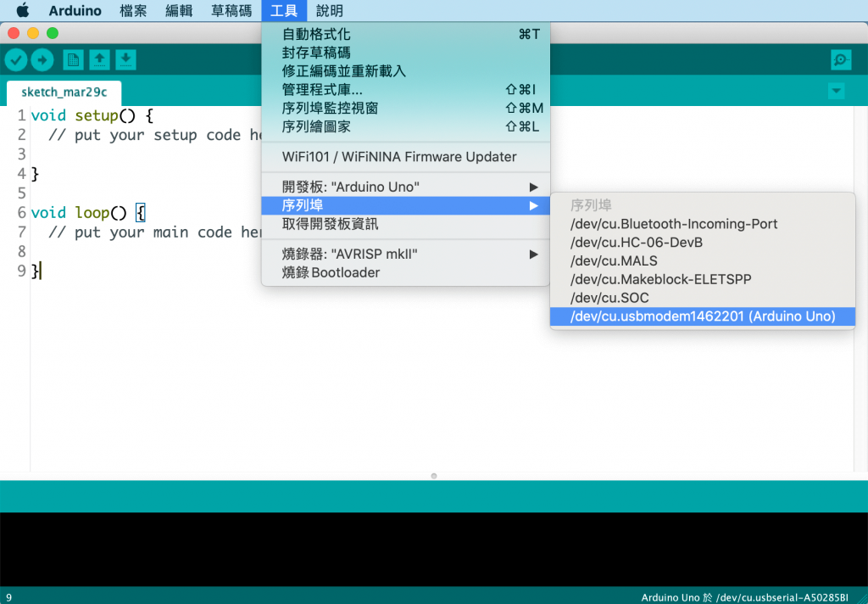Select port /dev/cu.HC-06-DevB
Viewport: 868px width, 604px height.
(703, 242)
